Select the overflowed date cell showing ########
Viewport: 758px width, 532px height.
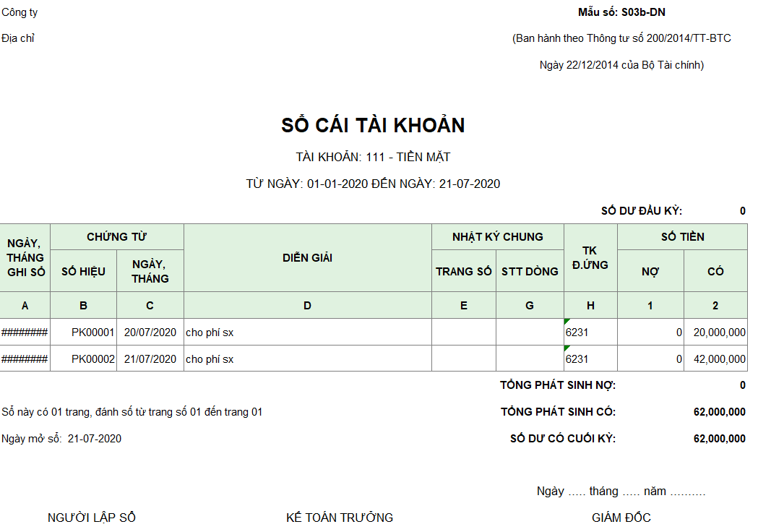pyautogui.click(x=25, y=332)
